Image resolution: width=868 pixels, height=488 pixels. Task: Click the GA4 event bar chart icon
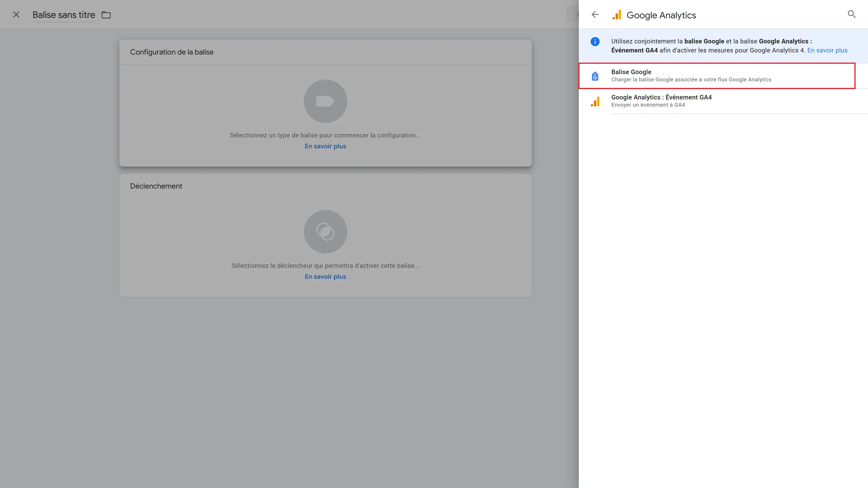tap(595, 101)
